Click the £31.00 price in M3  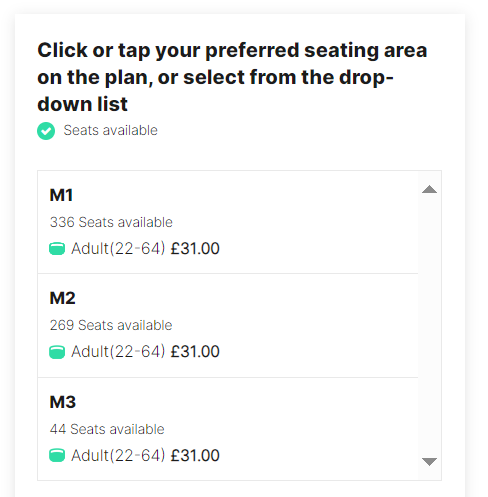pyautogui.click(x=195, y=456)
